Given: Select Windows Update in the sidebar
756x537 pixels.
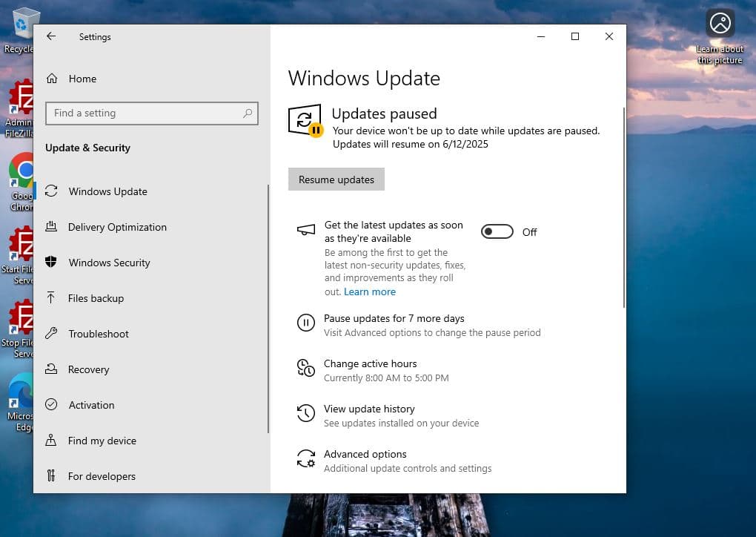Looking at the screenshot, I should point(107,191).
